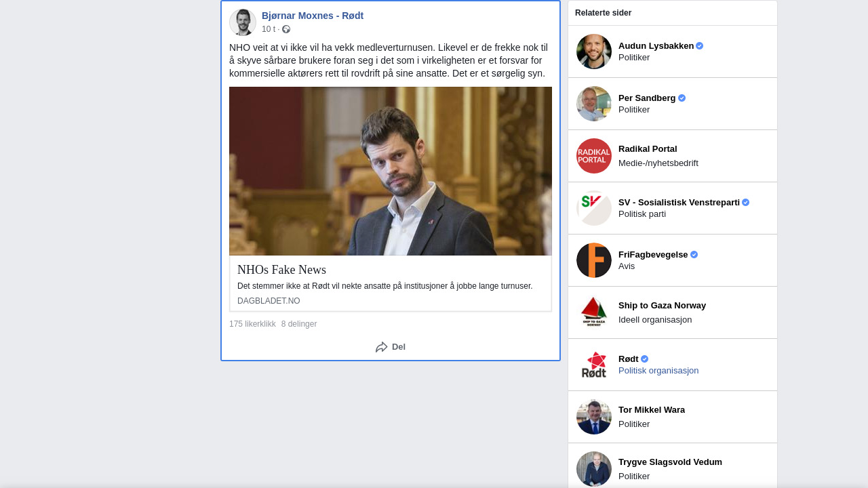The width and height of the screenshot is (868, 488).
Task: Click the Medie-/nyhetsbedrift category text
Action: pyautogui.click(x=658, y=163)
